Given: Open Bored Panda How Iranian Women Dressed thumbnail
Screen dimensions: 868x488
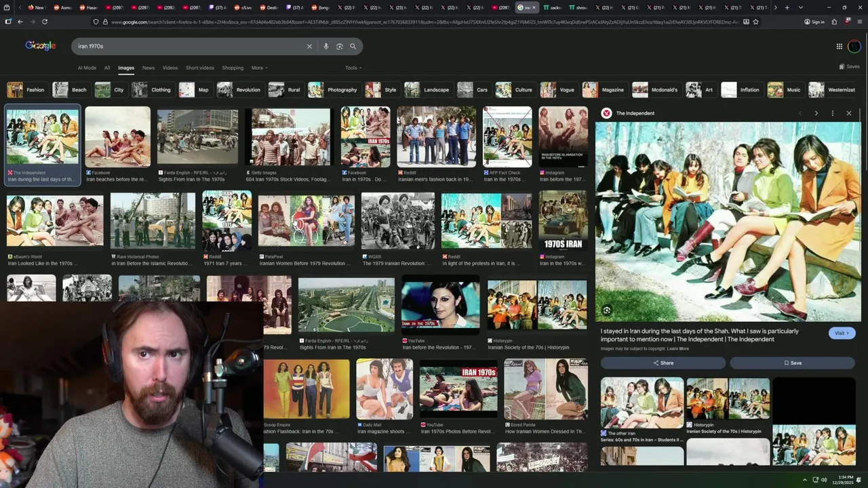Looking at the screenshot, I should pyautogui.click(x=545, y=389).
